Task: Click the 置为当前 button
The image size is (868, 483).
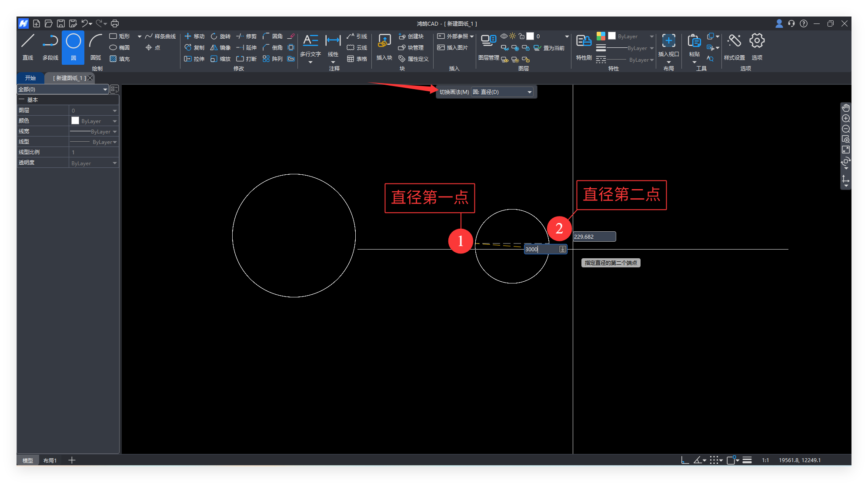Action: (549, 48)
